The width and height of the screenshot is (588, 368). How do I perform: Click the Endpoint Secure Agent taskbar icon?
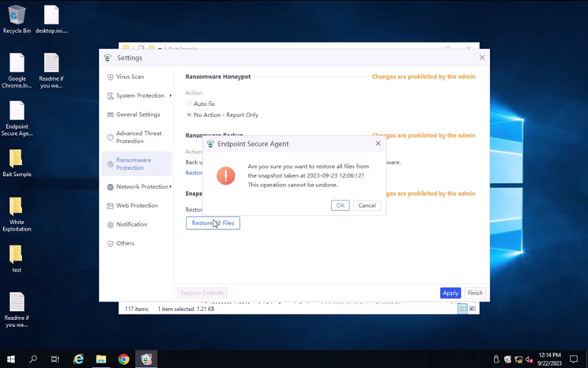[146, 359]
